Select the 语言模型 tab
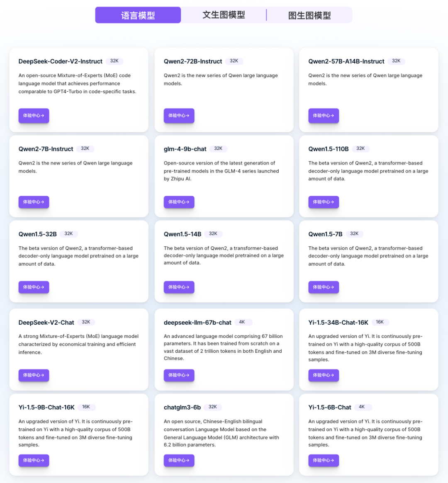 coord(138,14)
